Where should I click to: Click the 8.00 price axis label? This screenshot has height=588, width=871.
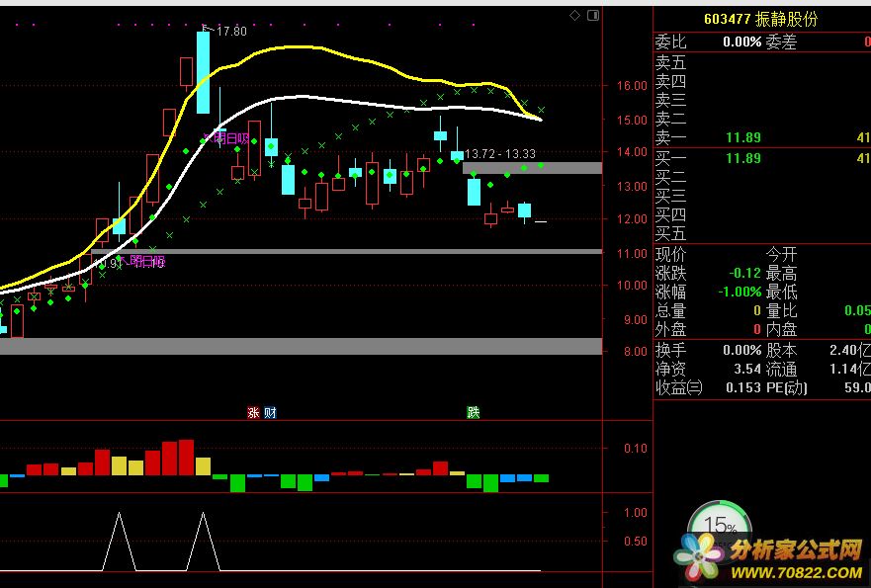635,352
